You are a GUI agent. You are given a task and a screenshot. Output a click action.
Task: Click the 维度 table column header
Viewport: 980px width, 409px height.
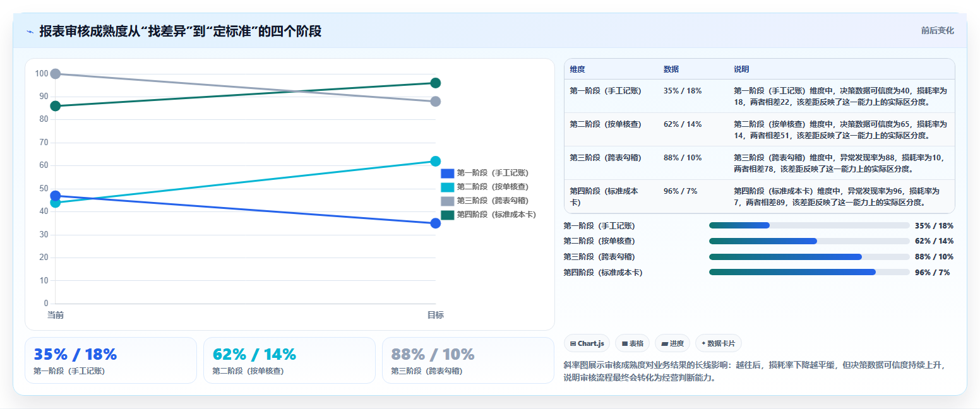click(x=577, y=69)
